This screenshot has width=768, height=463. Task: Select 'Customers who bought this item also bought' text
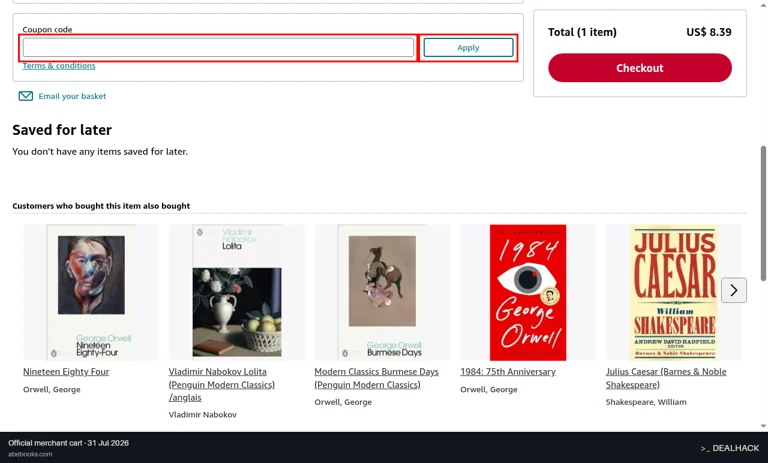point(101,206)
